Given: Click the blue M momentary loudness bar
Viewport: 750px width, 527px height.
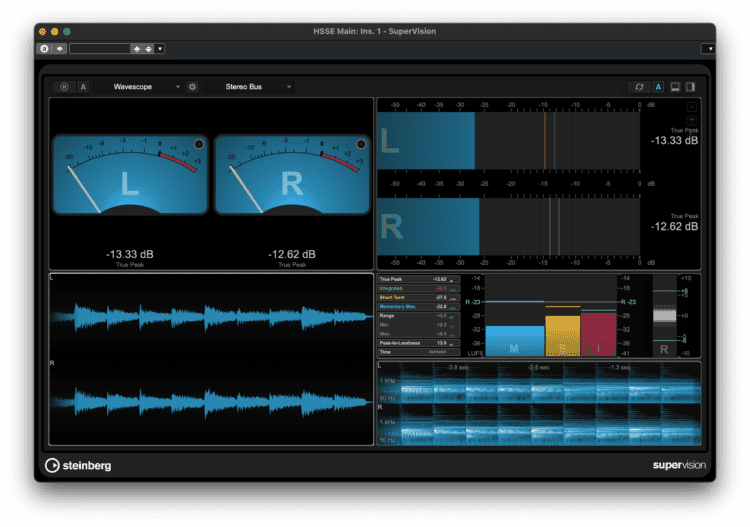Looking at the screenshot, I should tap(515, 341).
